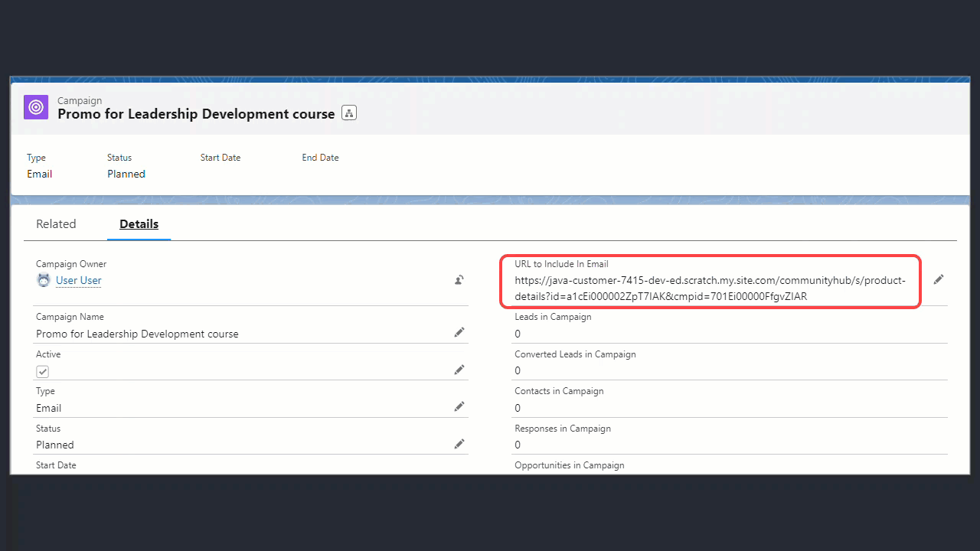Click the purple Campaign target icon
Image resolution: width=980 pixels, height=551 pixels.
point(36,107)
